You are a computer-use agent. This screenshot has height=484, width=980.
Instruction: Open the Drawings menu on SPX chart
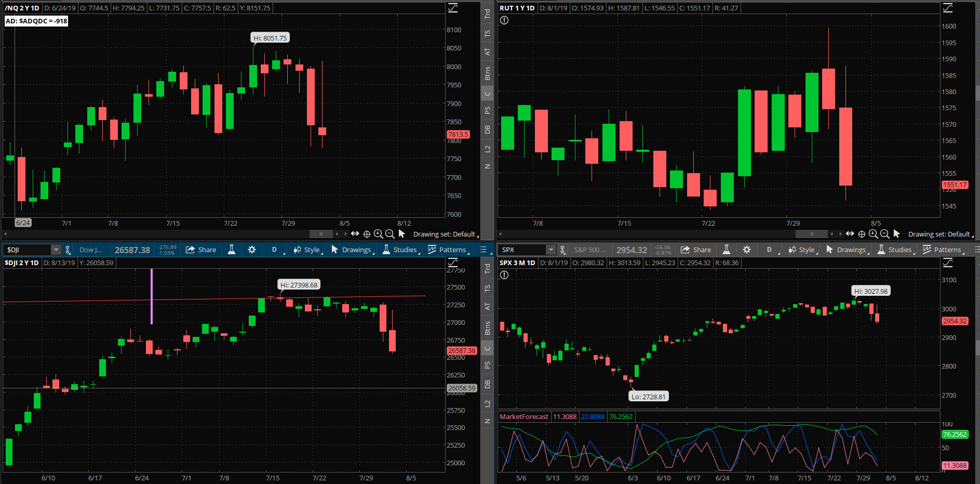pos(847,250)
